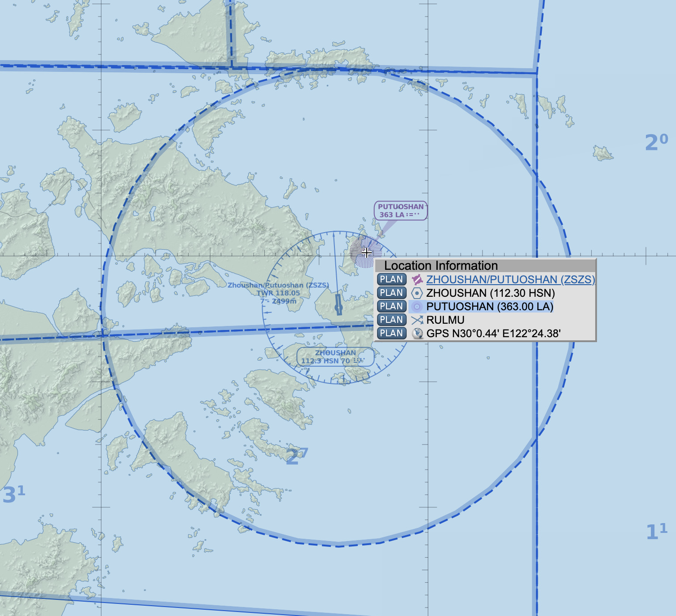676x616 pixels.
Task: Click the airport icon beside ZHOUSHAN/PUTUOSHAN (ZSZS)
Action: click(x=417, y=280)
